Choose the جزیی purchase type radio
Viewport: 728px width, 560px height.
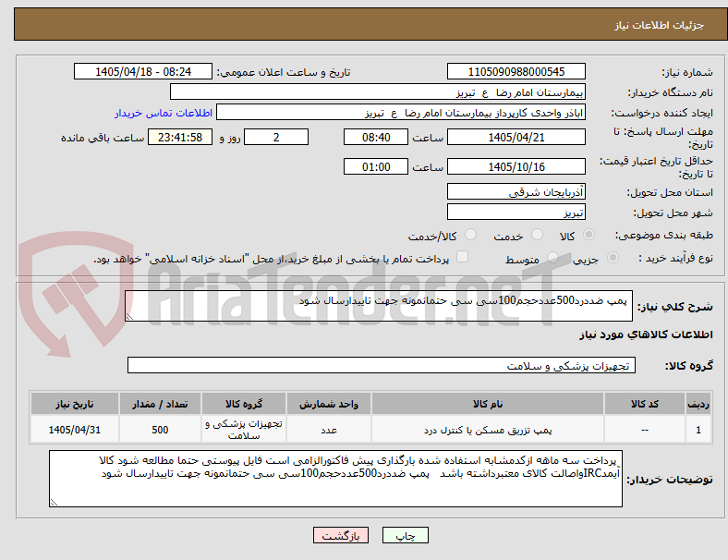(613, 258)
